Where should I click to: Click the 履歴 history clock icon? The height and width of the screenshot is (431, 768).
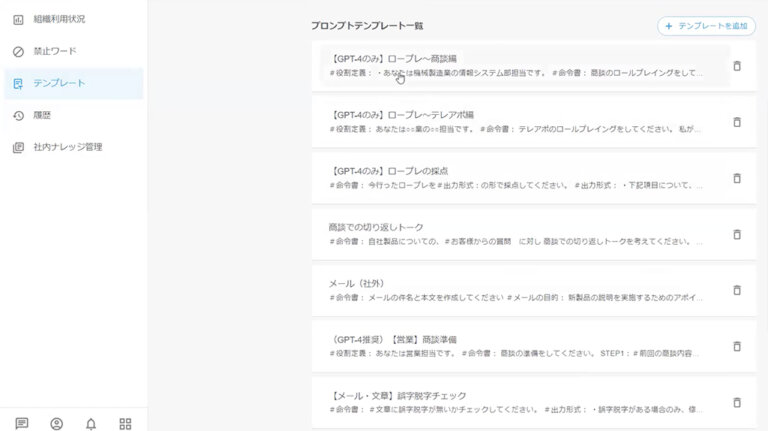pos(18,115)
